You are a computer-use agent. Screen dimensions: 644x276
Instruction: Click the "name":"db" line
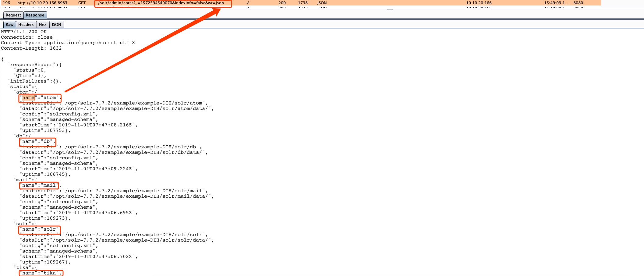click(38, 141)
